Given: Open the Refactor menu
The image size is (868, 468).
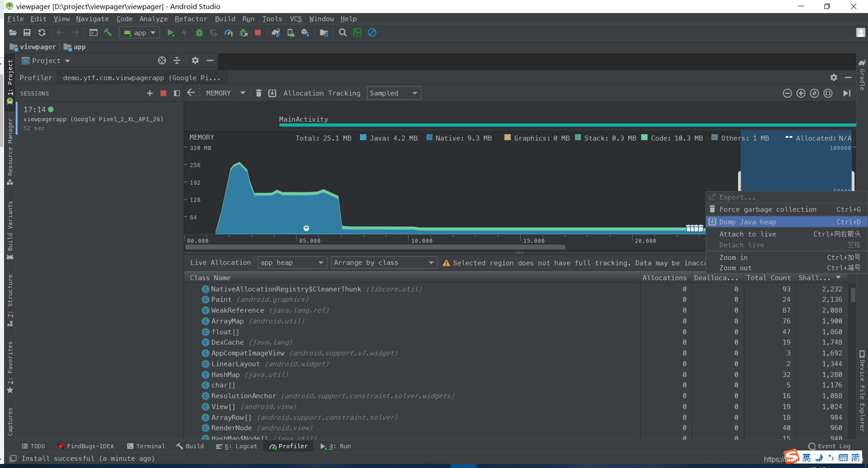Looking at the screenshot, I should coord(191,19).
